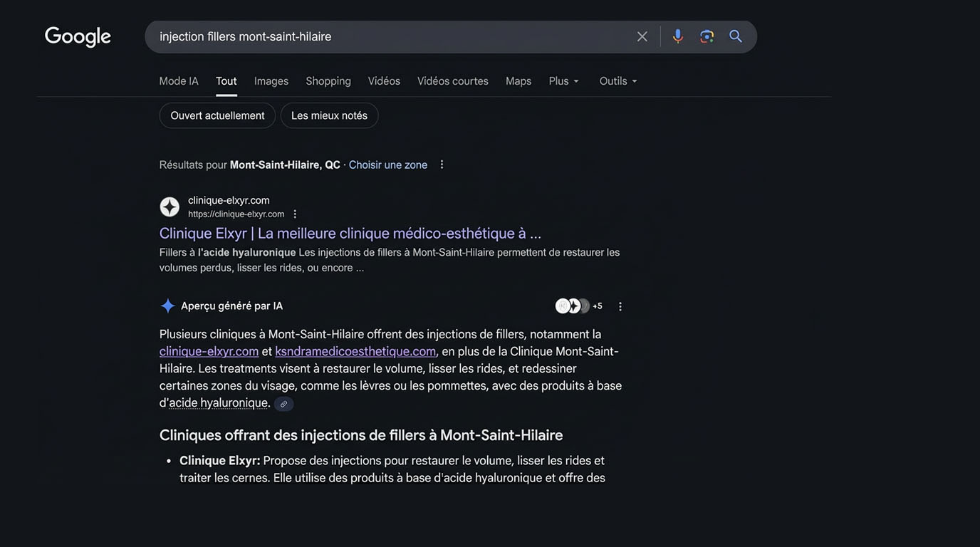Switch to the Images tab
Image resolution: width=980 pixels, height=547 pixels.
pyautogui.click(x=271, y=81)
